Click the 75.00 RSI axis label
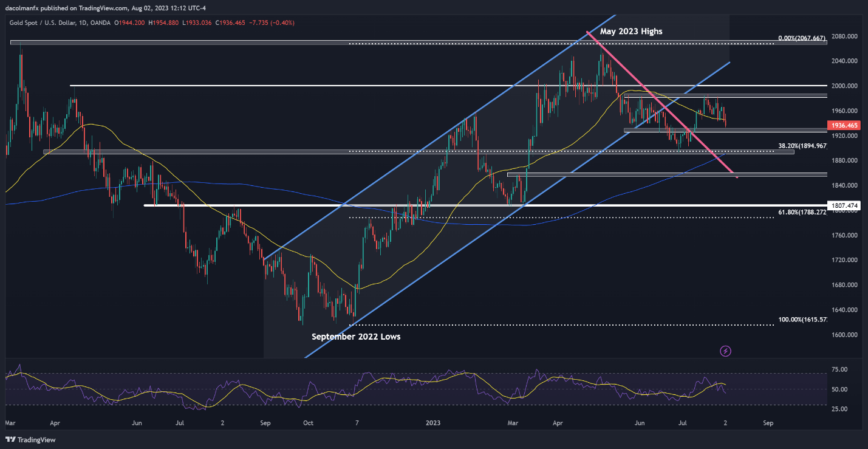 (x=839, y=369)
